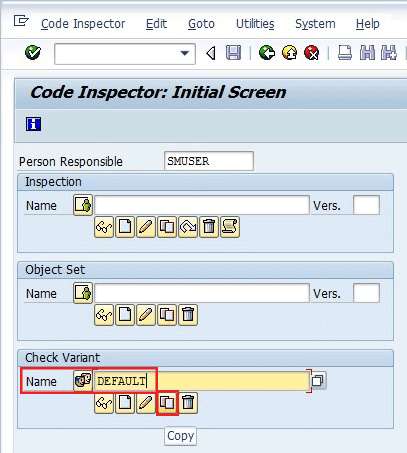Click Delete trash icon under Inspection

[209, 227]
